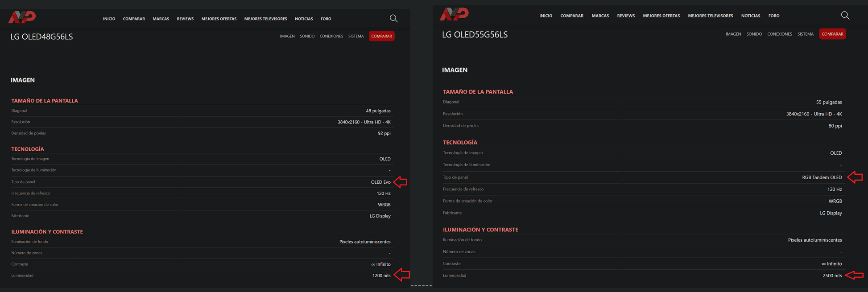
Task: Click ∞ Infinito contrast value on right page
Action: click(831, 264)
